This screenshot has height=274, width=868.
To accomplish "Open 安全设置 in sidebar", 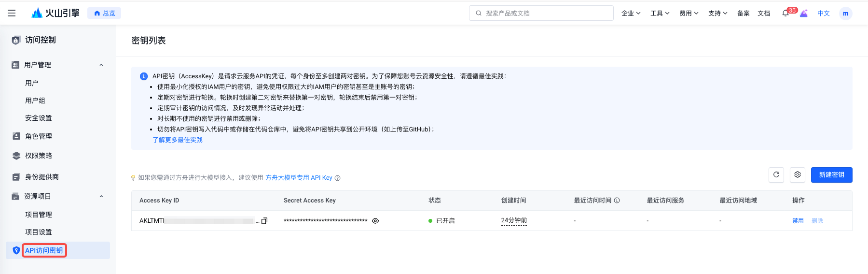I will 39,118.
